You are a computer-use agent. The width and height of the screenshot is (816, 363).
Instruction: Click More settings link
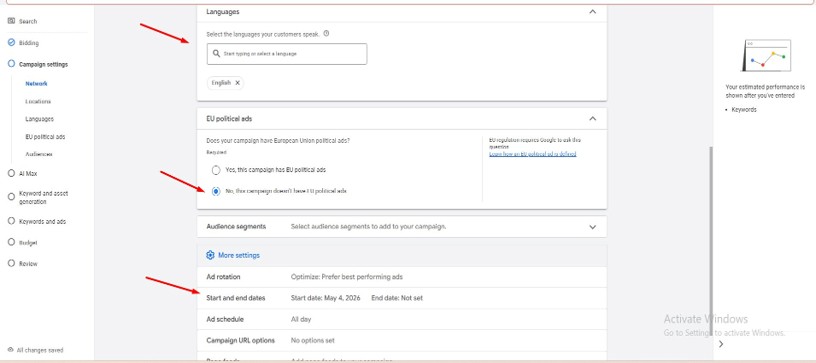239,255
